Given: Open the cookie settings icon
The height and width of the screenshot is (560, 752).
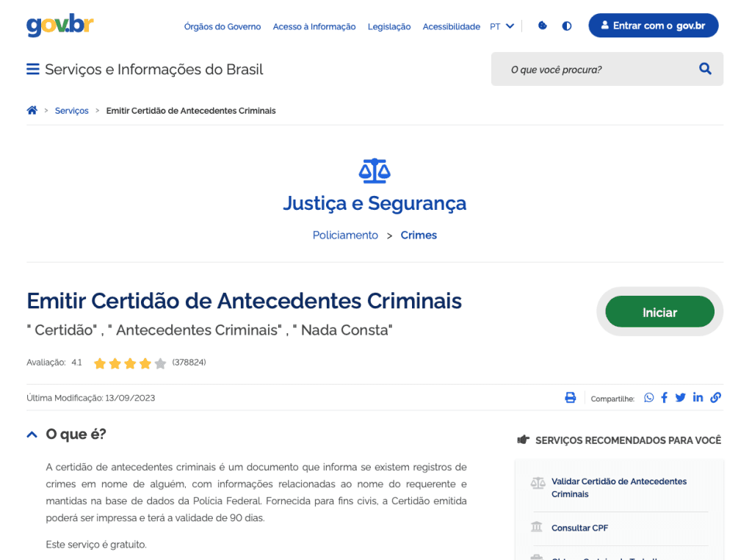Looking at the screenshot, I should click(x=543, y=26).
